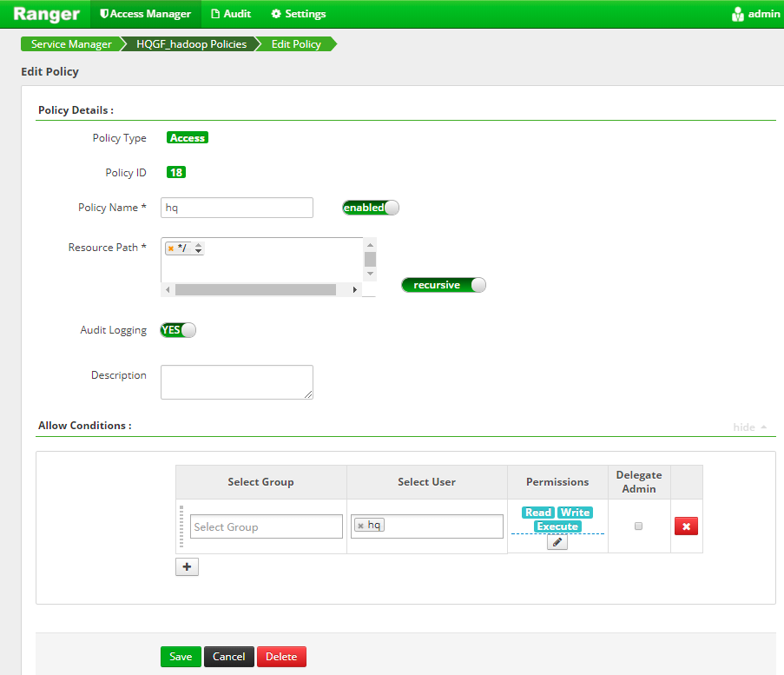This screenshot has height=675, width=784.
Task: Click the resource path scroll-right arrow
Action: (354, 289)
